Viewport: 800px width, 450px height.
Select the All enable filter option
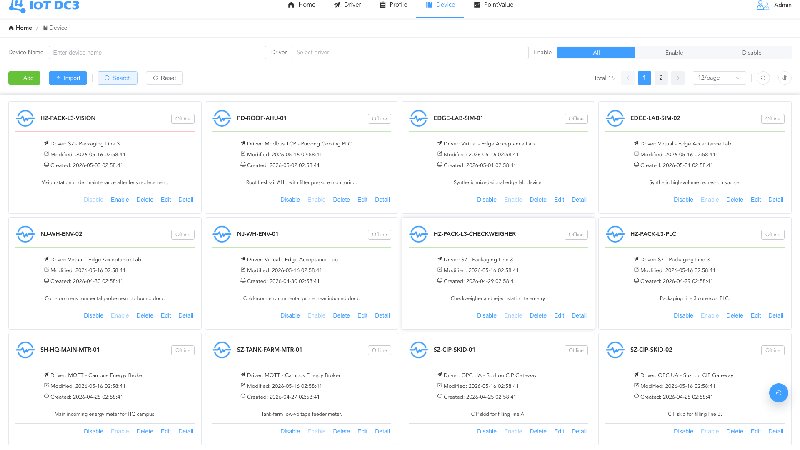pos(596,53)
